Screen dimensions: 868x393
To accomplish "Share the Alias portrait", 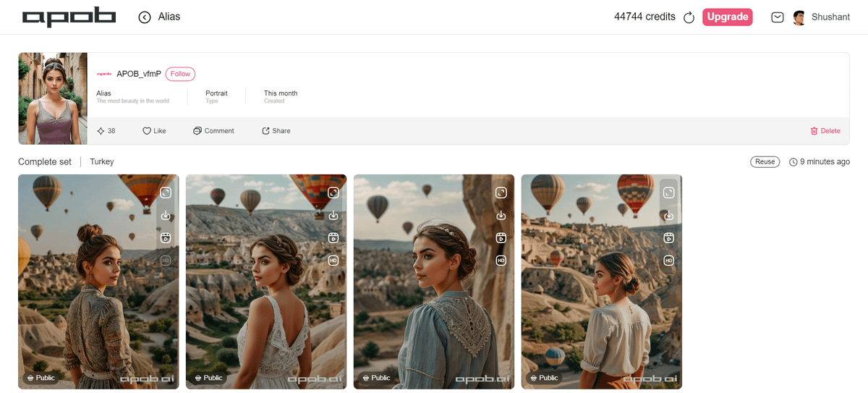I will (x=276, y=131).
